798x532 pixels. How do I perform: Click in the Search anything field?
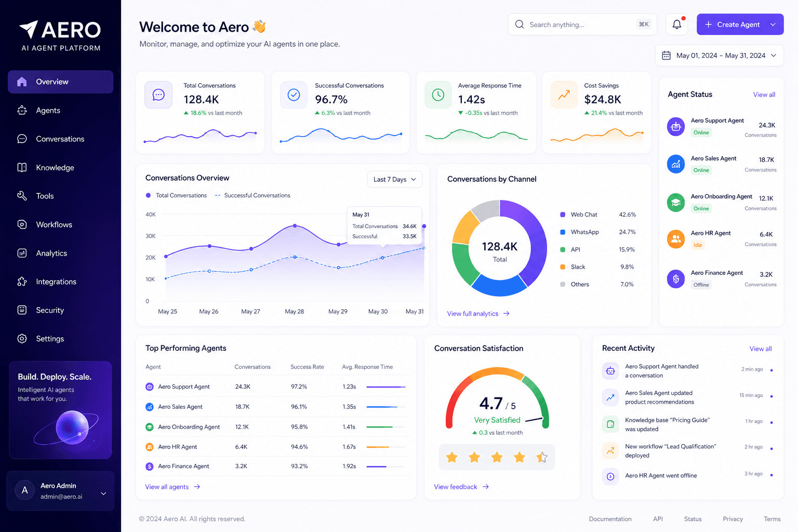[582, 24]
